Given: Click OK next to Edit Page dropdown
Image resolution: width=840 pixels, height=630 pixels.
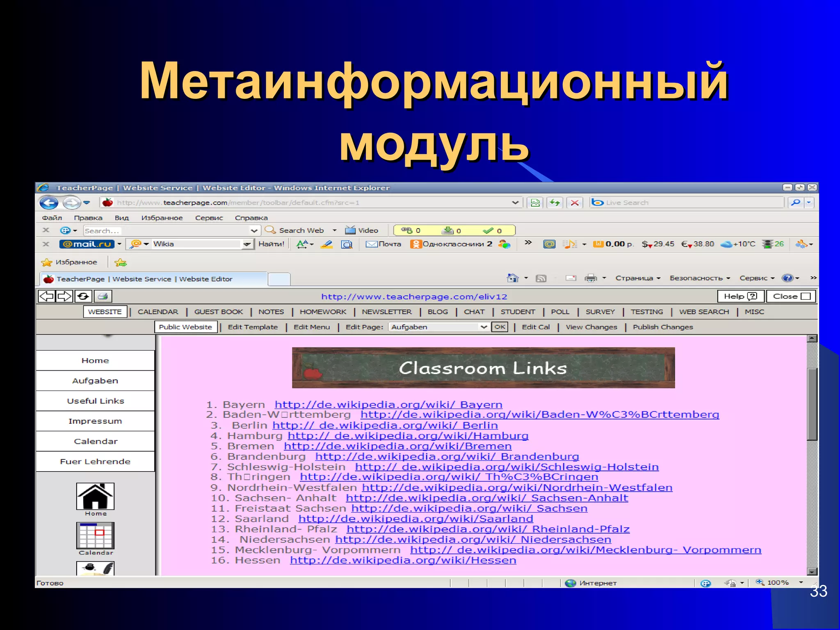Looking at the screenshot, I should (x=500, y=327).
